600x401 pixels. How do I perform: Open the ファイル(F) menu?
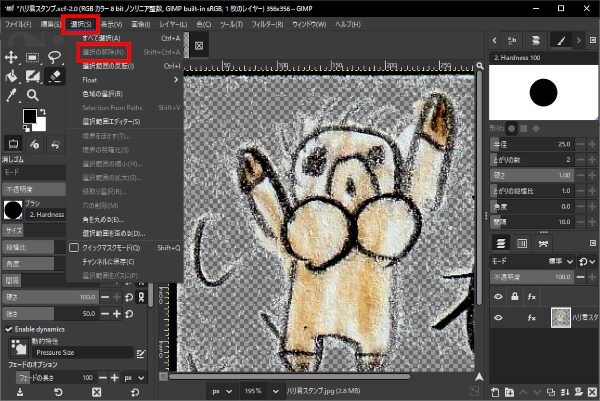tap(18, 24)
